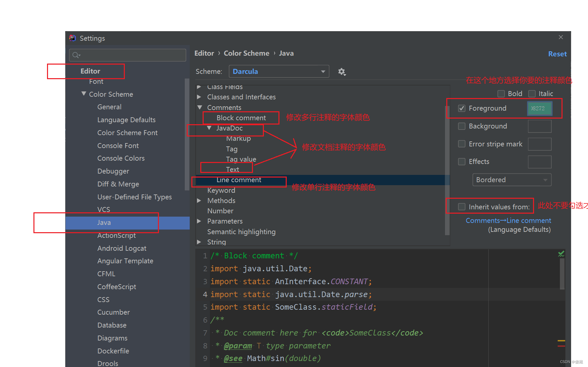Expand the Parameters node
Viewport: 588px width, 367px height.
(x=199, y=221)
